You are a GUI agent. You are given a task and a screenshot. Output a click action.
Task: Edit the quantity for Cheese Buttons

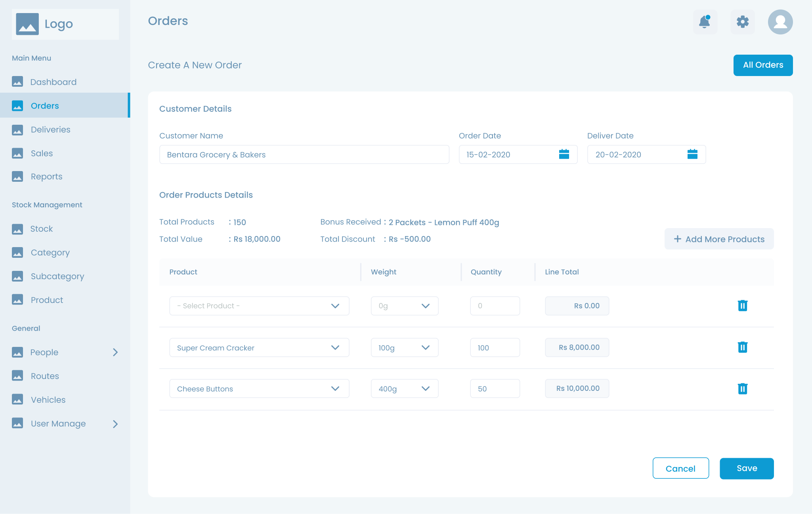pyautogui.click(x=495, y=388)
